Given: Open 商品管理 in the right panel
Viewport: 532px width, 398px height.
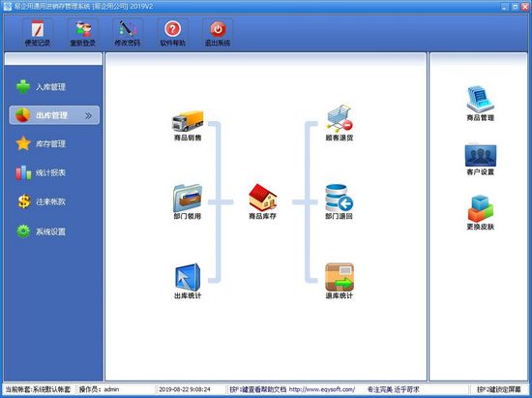Looking at the screenshot, I should tap(481, 99).
